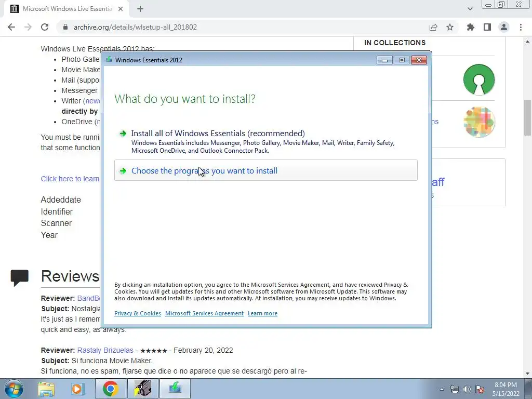
Task: Open Chrome extensions puzzle icon
Action: [471, 27]
